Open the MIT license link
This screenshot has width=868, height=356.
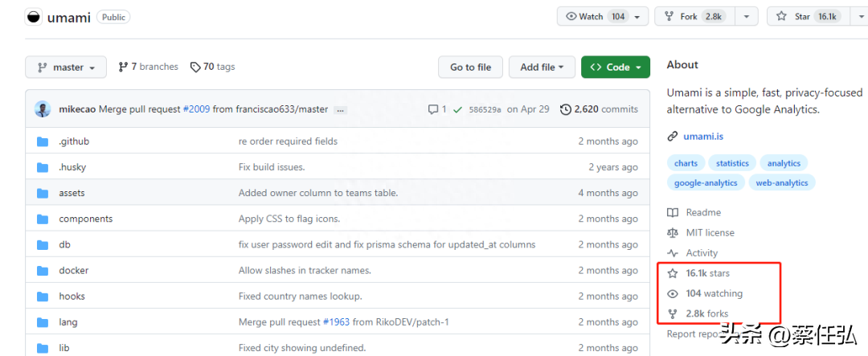coord(701,232)
